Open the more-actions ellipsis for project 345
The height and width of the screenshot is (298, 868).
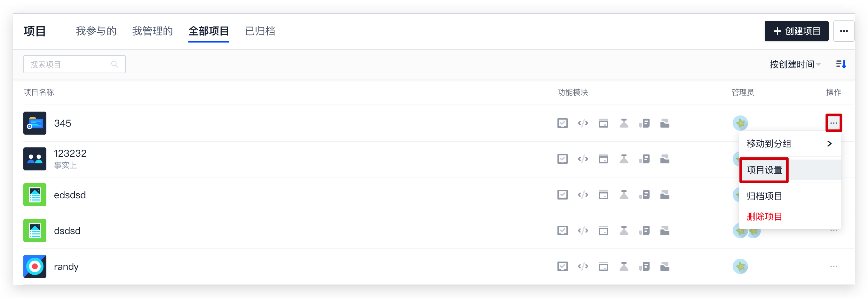(x=834, y=123)
